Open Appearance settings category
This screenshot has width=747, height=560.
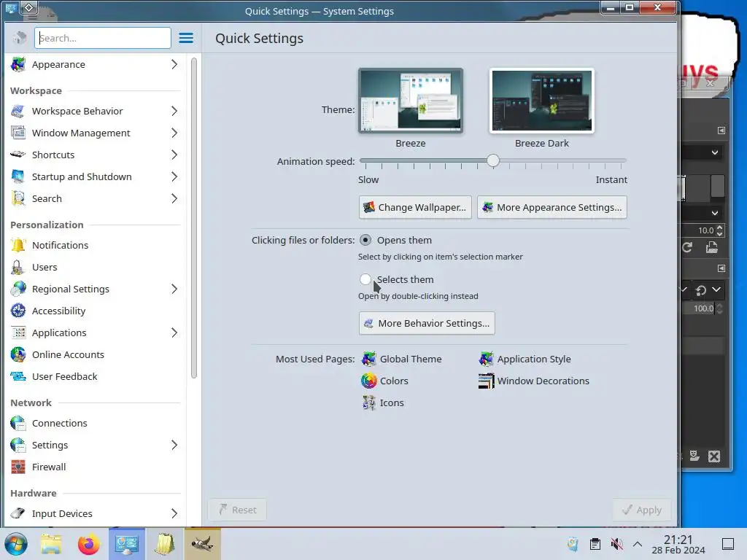coord(96,64)
